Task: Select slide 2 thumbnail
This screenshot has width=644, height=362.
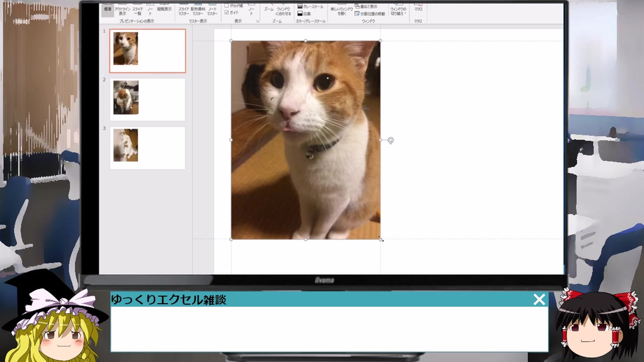Action: coord(147,99)
